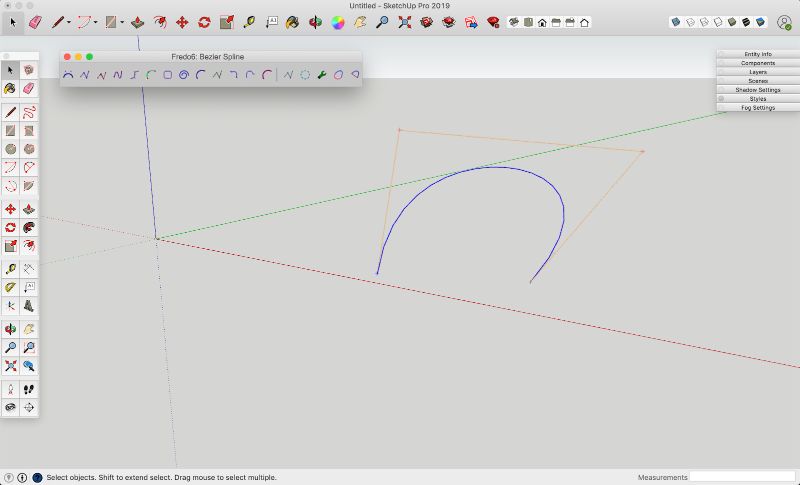The height and width of the screenshot is (485, 800).
Task: Open the line tool dropdown arrow
Action: [x=70, y=22]
